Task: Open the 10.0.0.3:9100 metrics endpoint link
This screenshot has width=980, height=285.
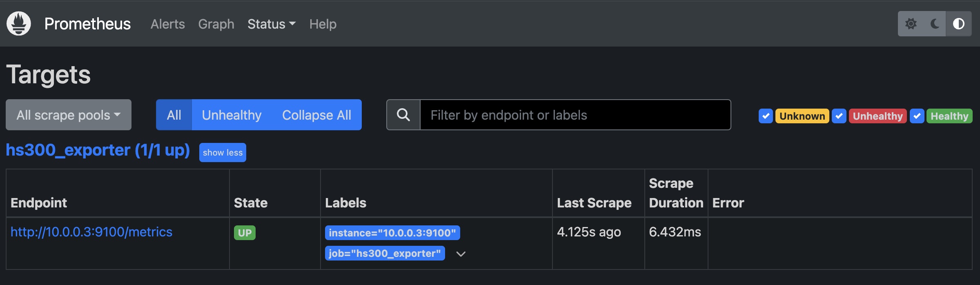Action: click(91, 232)
